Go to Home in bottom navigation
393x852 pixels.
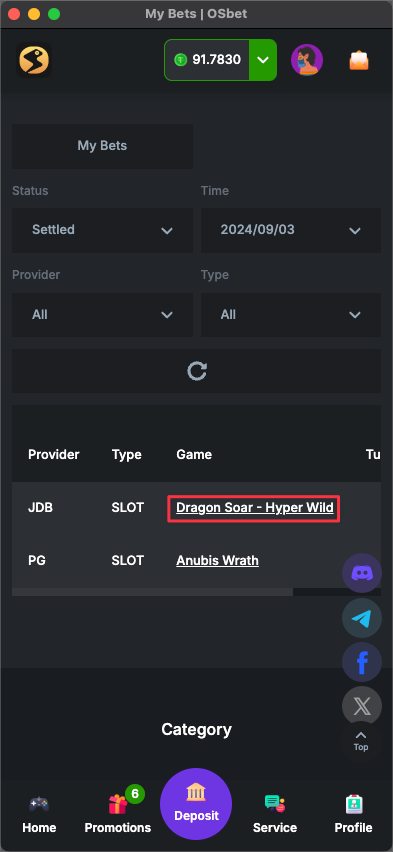tap(39, 815)
